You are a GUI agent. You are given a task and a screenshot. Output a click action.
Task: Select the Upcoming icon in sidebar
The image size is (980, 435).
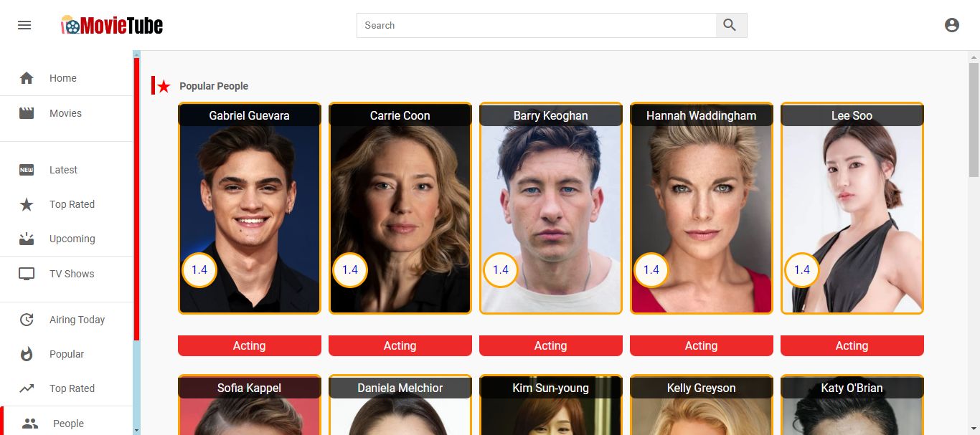pos(27,239)
